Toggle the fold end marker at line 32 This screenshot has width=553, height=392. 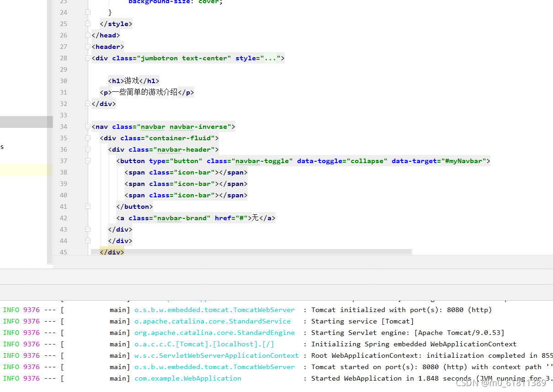[88, 104]
